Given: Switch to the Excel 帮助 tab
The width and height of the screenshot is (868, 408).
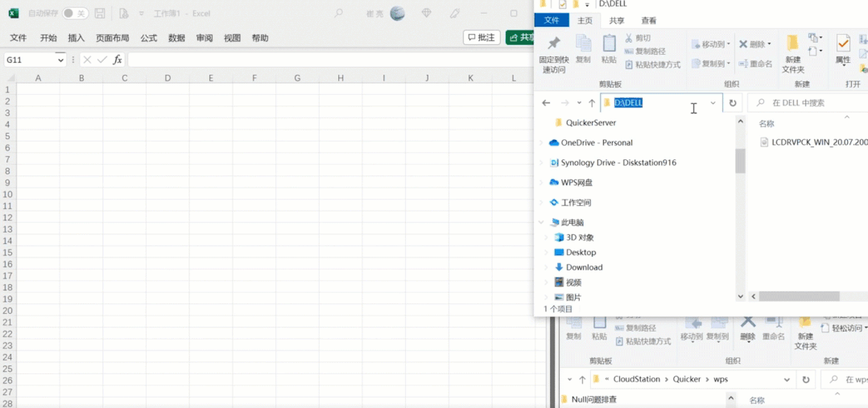Looking at the screenshot, I should pos(260,38).
